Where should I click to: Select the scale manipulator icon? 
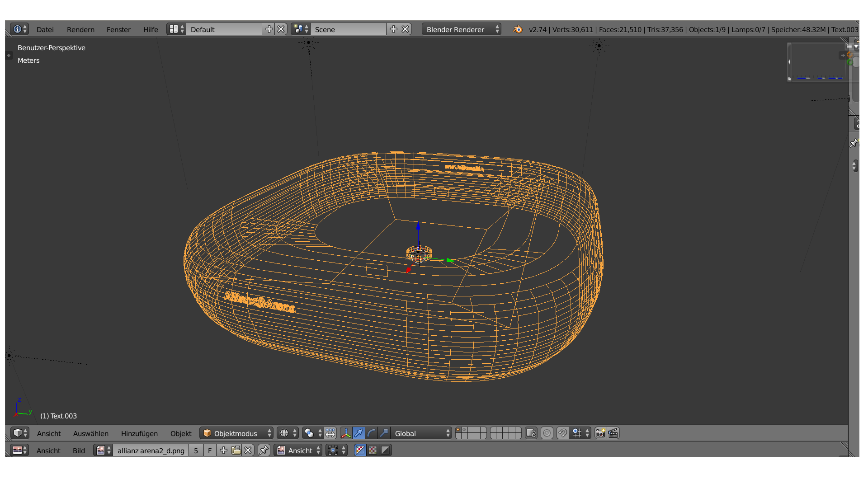coord(384,433)
